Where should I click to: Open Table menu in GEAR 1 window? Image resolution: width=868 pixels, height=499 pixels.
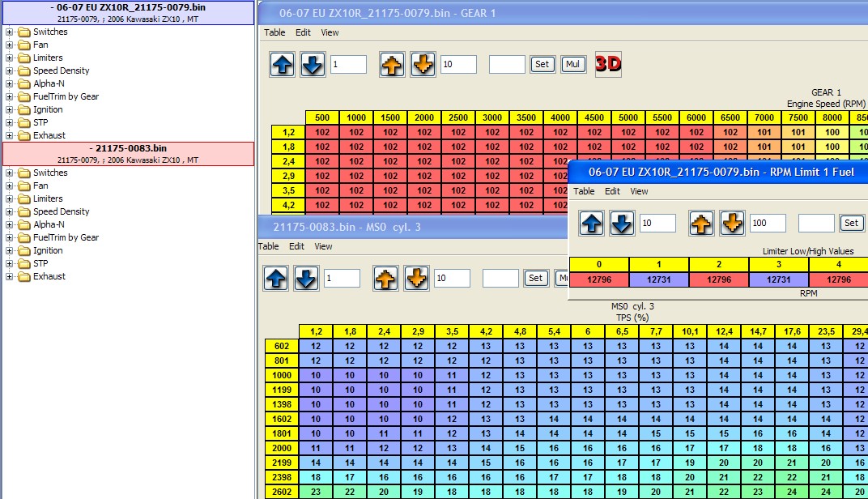coord(274,33)
